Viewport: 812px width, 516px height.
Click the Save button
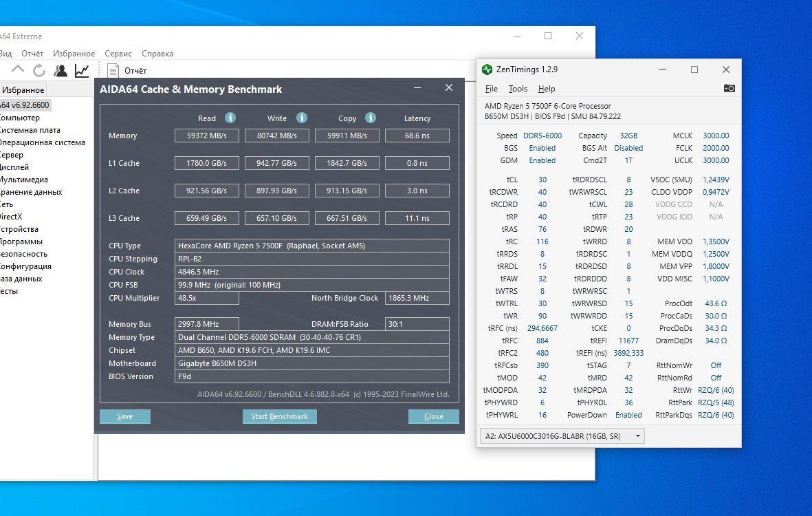(125, 416)
